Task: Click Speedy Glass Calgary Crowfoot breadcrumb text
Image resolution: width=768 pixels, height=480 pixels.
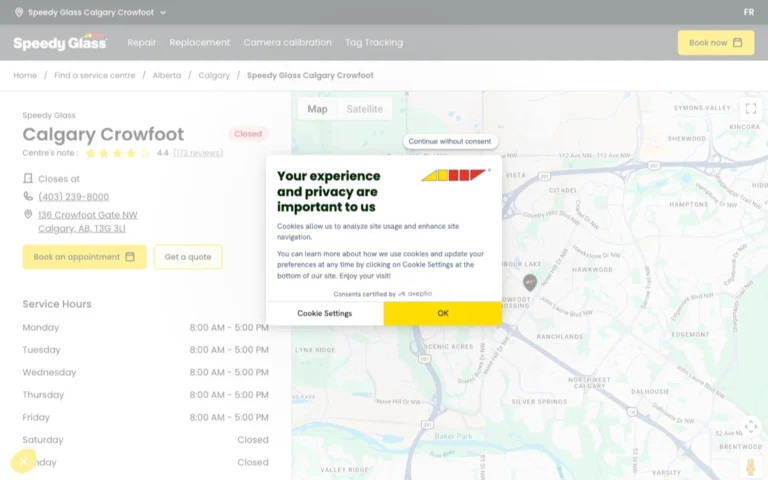Action: click(310, 75)
